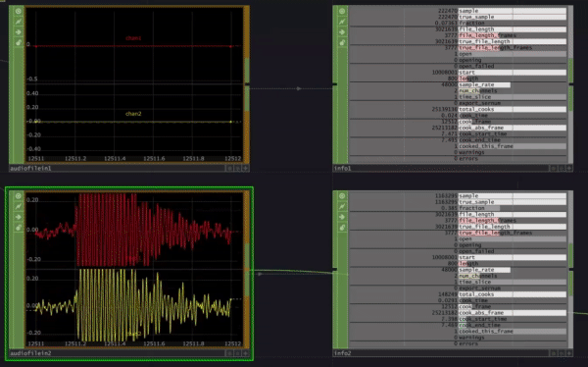Click the chan2 label in audiofilein1 viewer
This screenshot has height=367, width=588.
[133, 114]
